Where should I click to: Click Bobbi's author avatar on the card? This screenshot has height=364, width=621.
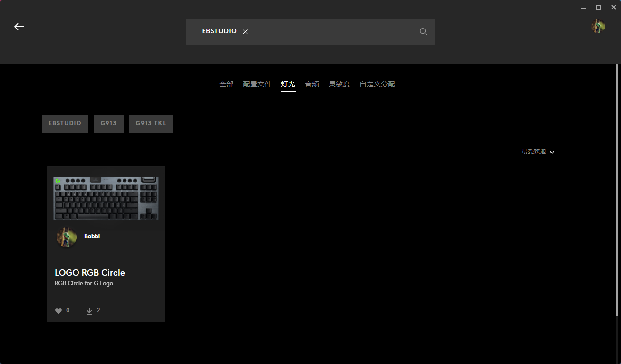(x=66, y=237)
